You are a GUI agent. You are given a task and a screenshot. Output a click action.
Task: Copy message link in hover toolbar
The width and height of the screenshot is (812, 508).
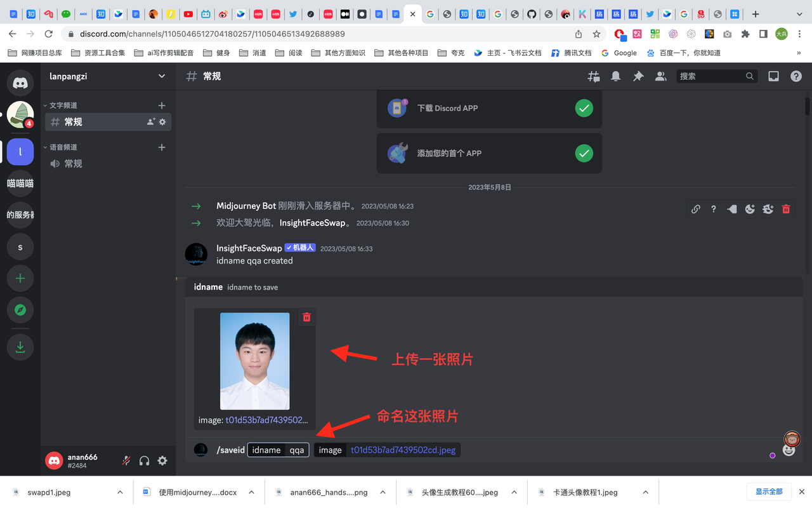coord(696,209)
